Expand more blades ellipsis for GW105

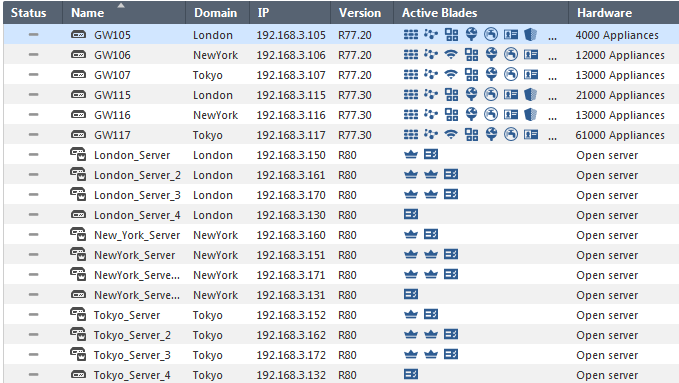pyautogui.click(x=552, y=38)
